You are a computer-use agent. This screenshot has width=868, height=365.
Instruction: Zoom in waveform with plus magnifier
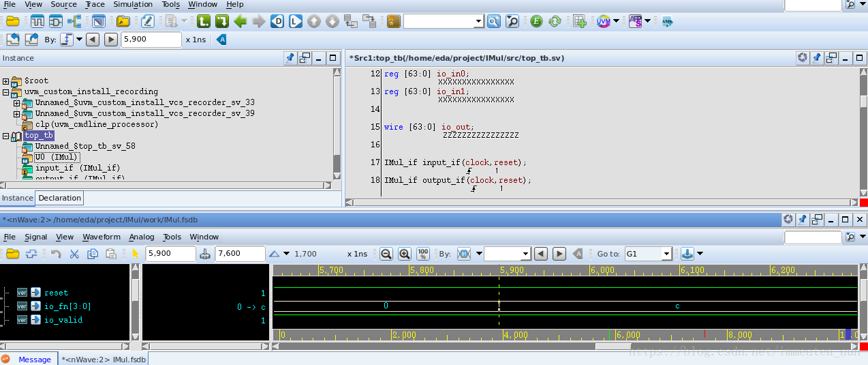tap(404, 254)
